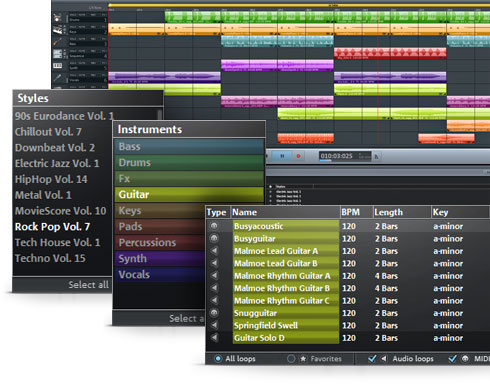Play Malmoe Rhythm Guitar C speaker icon

pyautogui.click(x=214, y=300)
